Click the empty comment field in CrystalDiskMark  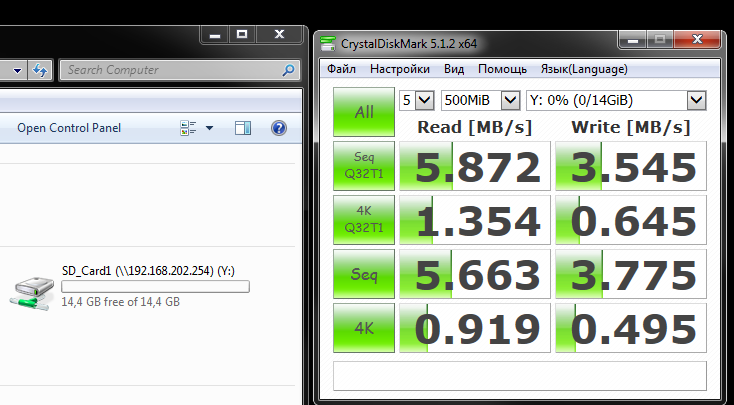tap(520, 376)
